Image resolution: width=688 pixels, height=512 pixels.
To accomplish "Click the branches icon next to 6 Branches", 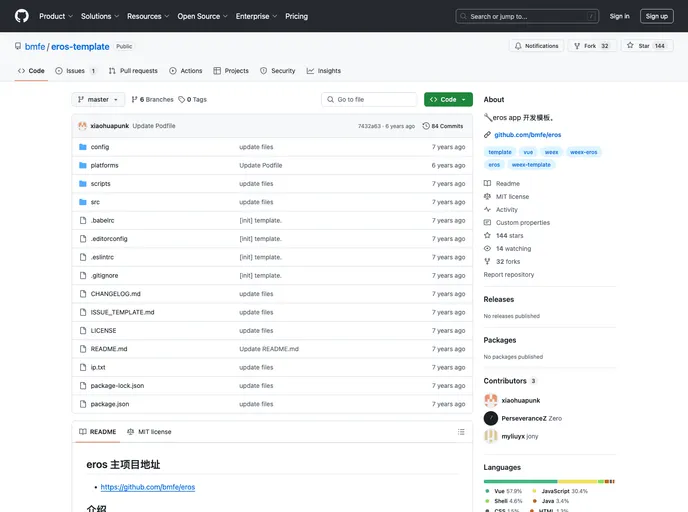I will pyautogui.click(x=135, y=100).
